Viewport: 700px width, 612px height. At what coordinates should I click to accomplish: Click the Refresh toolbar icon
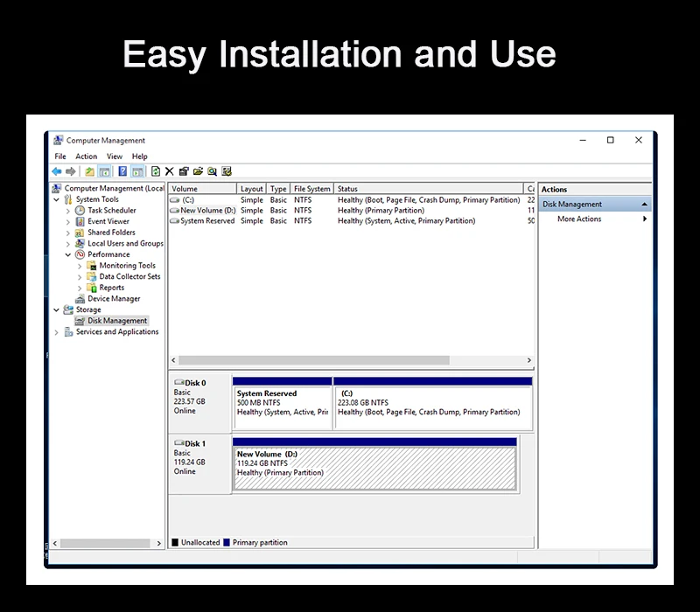click(x=156, y=171)
